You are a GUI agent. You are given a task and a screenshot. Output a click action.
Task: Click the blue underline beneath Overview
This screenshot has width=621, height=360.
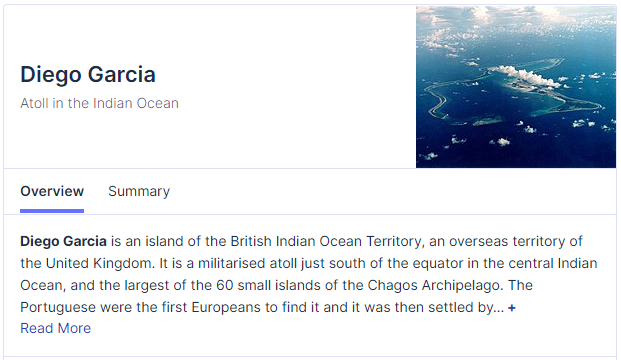[x=52, y=211]
